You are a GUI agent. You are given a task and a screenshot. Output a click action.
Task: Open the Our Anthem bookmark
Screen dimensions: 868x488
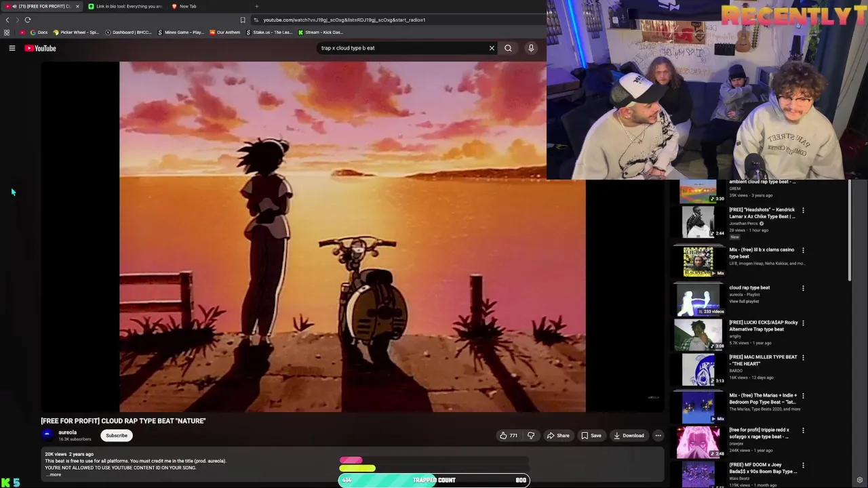(224, 33)
